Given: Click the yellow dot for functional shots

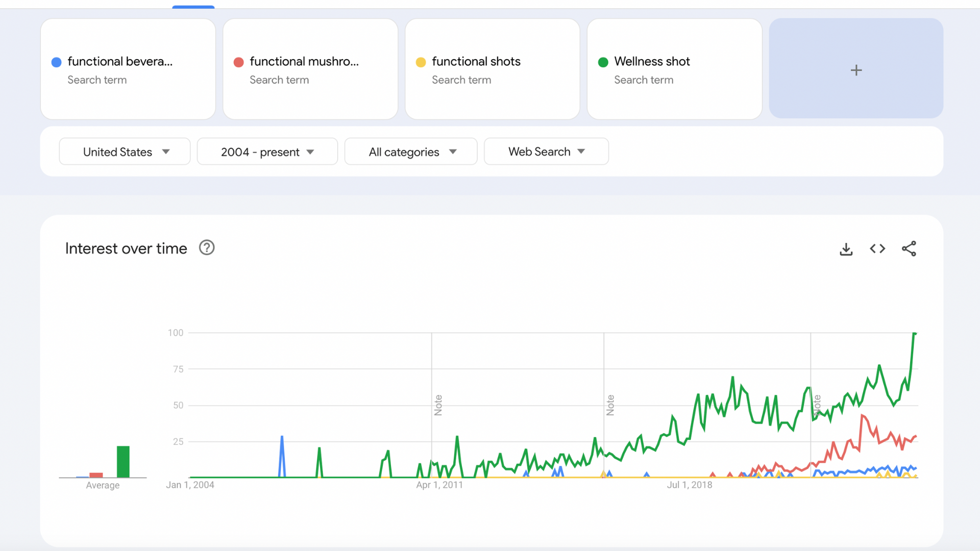Looking at the screenshot, I should 421,62.
